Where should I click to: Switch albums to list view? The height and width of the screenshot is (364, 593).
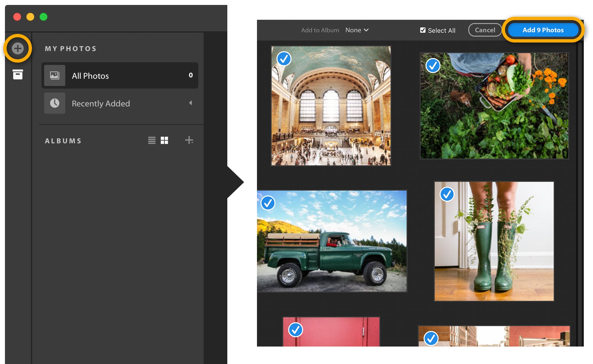coord(152,140)
